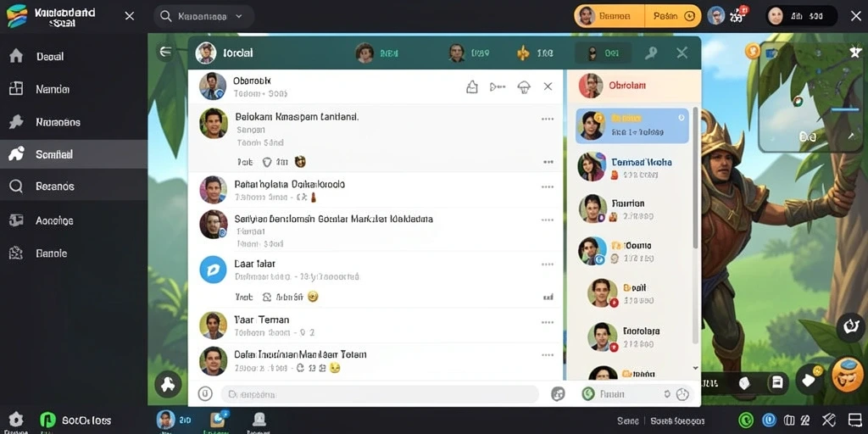Click the back arrow left of chat header
The image size is (868, 434).
pyautogui.click(x=165, y=52)
